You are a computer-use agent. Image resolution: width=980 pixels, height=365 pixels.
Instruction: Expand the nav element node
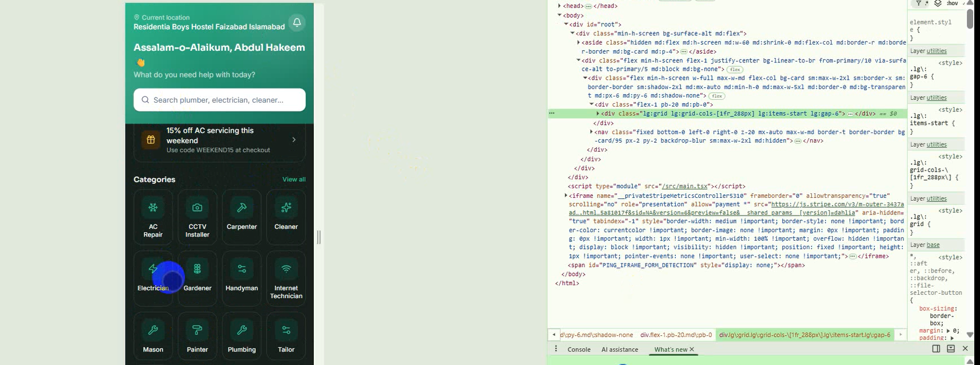click(x=591, y=132)
